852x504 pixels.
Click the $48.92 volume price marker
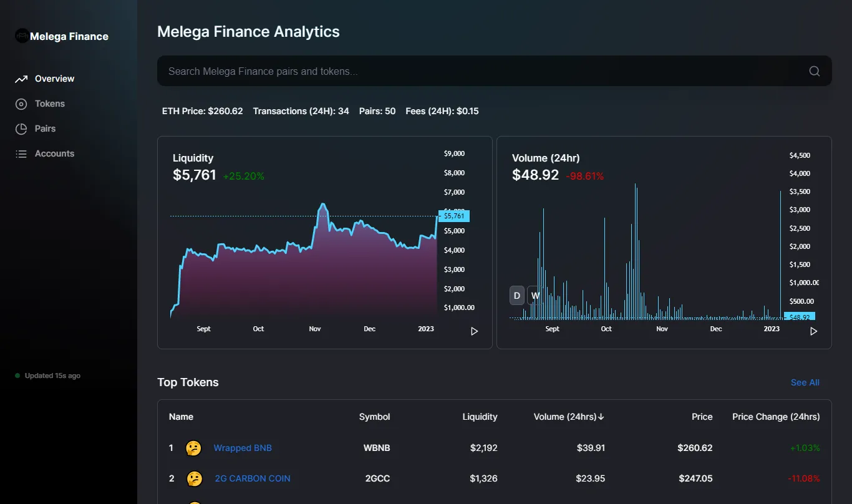(800, 317)
